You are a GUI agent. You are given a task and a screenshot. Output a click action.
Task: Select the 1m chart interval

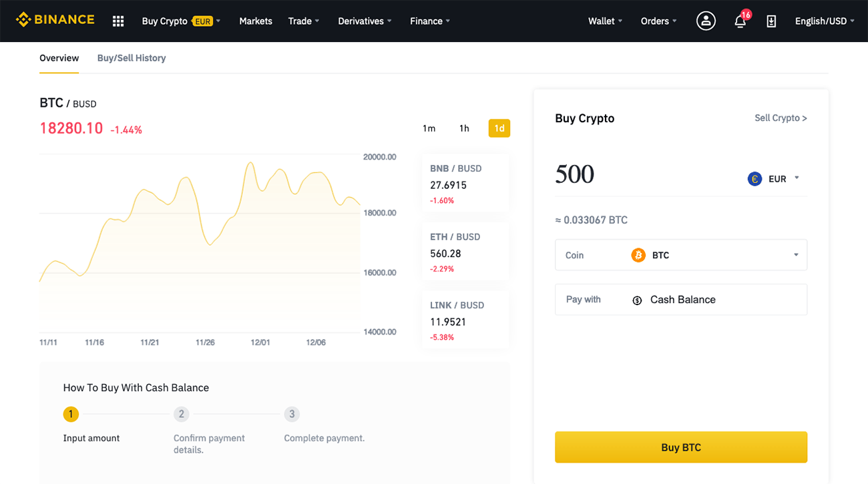(x=429, y=128)
